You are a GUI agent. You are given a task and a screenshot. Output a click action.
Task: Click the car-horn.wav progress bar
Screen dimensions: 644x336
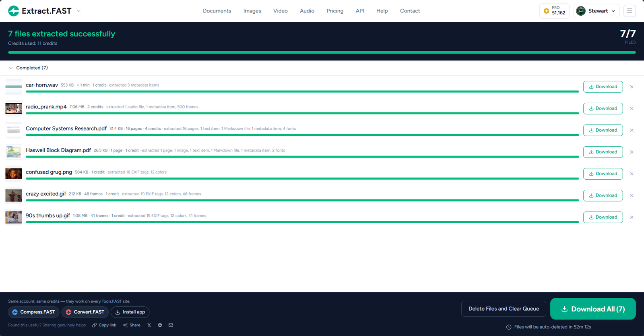302,91
